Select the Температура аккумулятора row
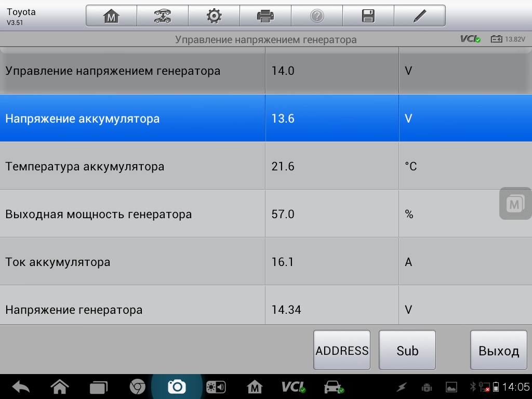Screen dimensions: 532x399 pos(132,166)
